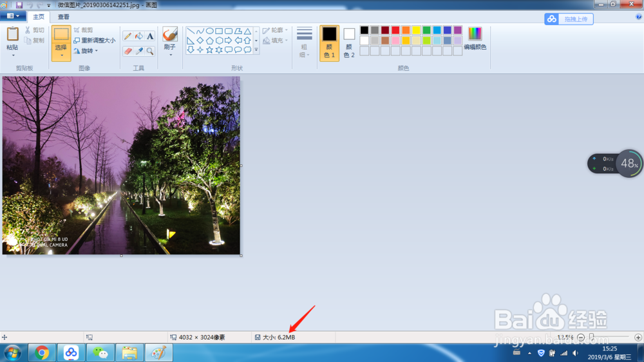Open the shape Fill dropdown

click(x=275, y=41)
